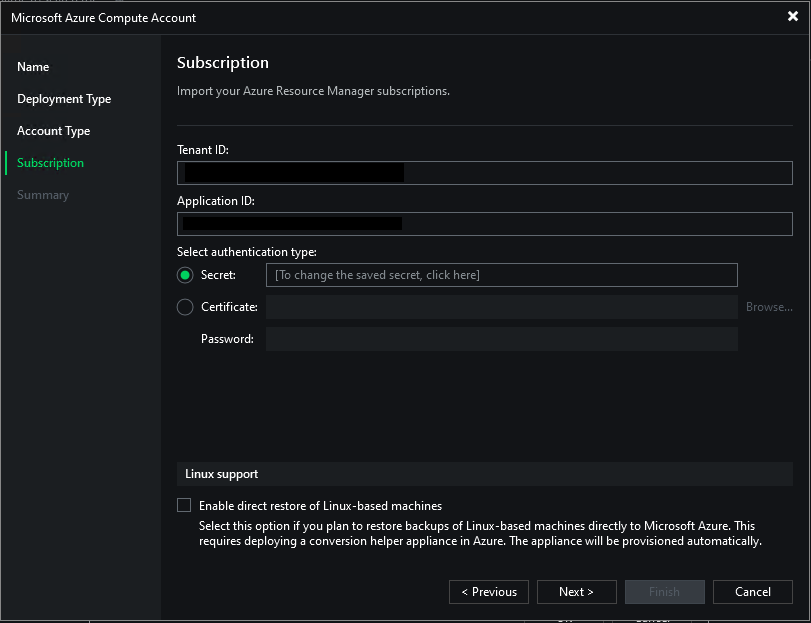Select the Secret authentication radio button
This screenshot has height=623, width=811.
coord(185,275)
